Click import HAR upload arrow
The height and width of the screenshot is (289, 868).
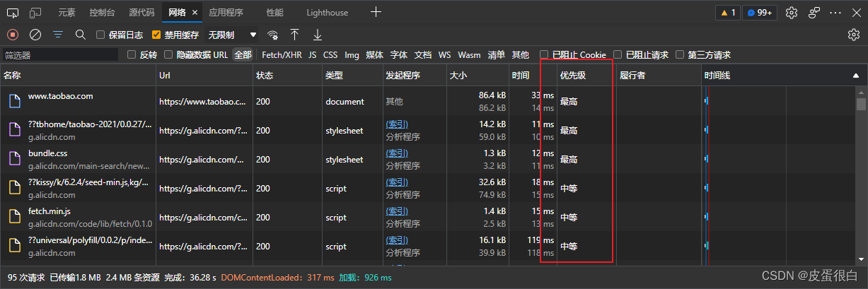[295, 35]
